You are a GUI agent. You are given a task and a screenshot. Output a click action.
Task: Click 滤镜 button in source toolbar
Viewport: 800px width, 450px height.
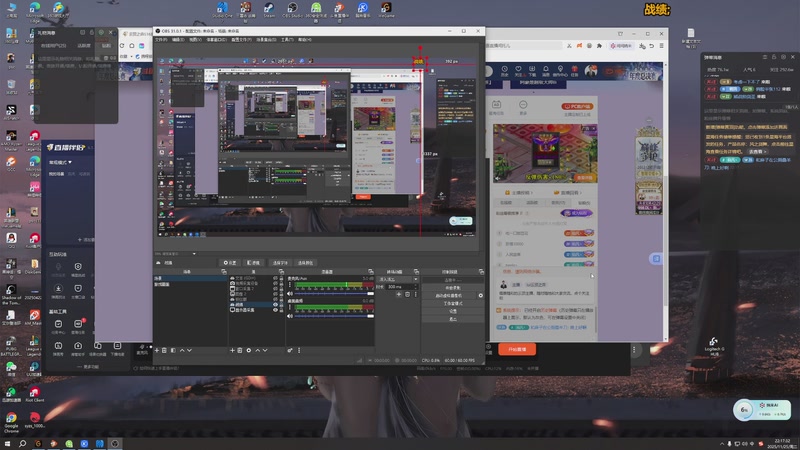(x=254, y=263)
